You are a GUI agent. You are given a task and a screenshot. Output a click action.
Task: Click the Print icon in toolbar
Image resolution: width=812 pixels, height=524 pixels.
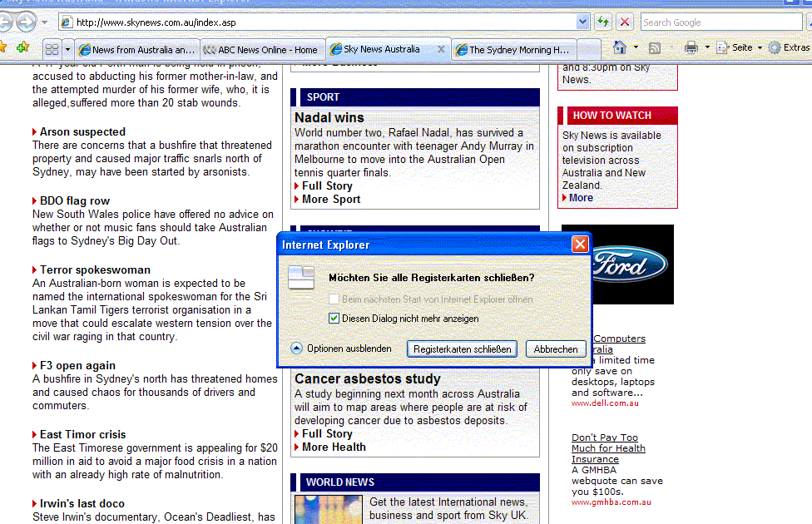coord(691,47)
